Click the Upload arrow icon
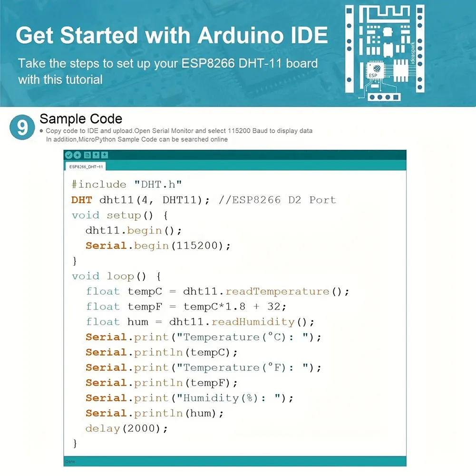The width and height of the screenshot is (476, 476). pyautogui.click(x=78, y=155)
